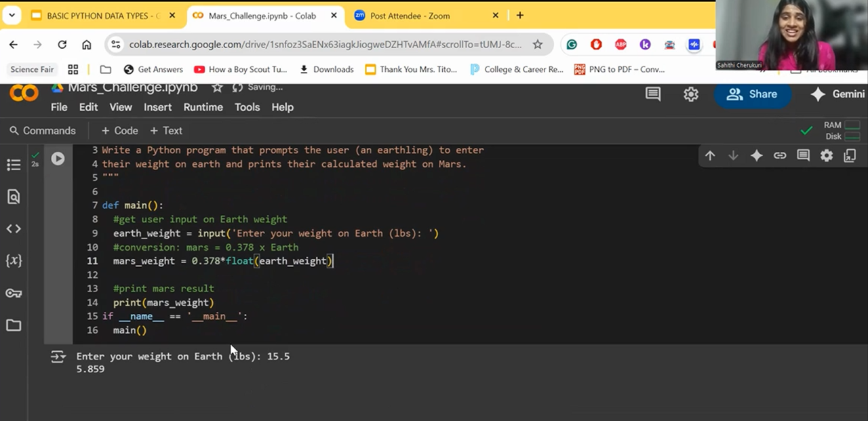Click the blue waveform extension icon

coord(694,45)
